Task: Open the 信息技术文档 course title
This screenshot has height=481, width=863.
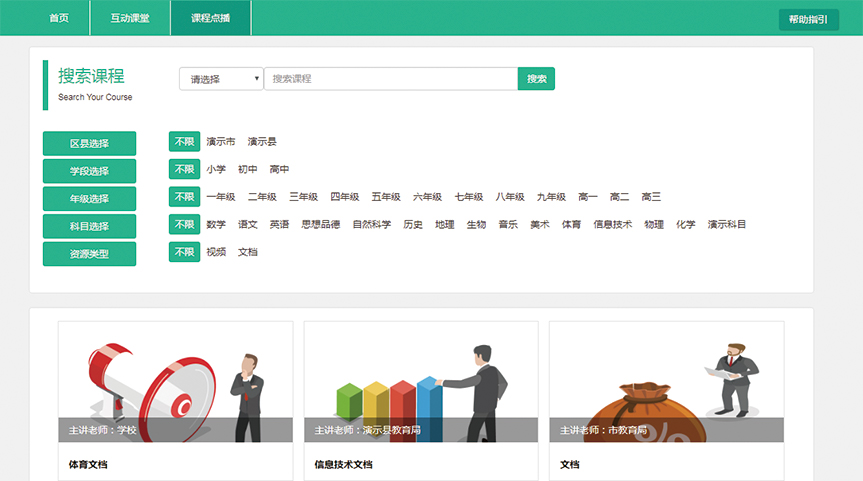Action: [343, 464]
